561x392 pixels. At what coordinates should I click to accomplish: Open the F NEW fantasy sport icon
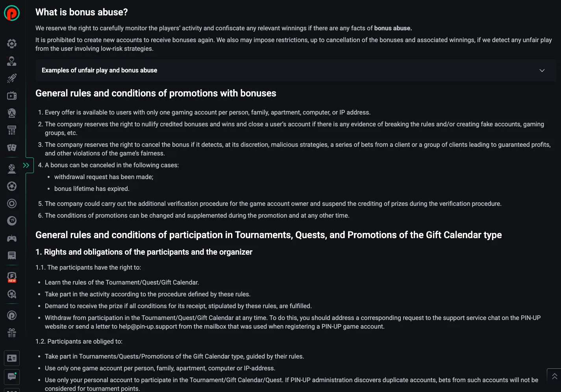(12, 276)
